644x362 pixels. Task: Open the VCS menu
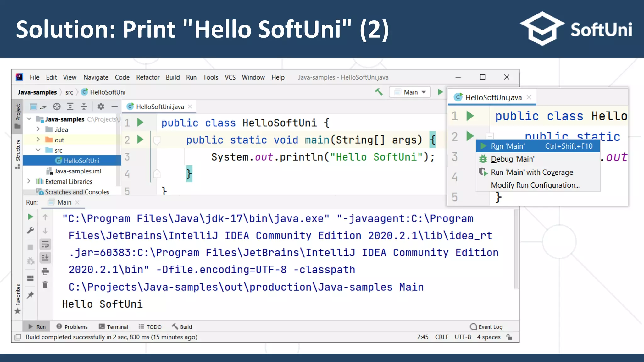click(230, 77)
